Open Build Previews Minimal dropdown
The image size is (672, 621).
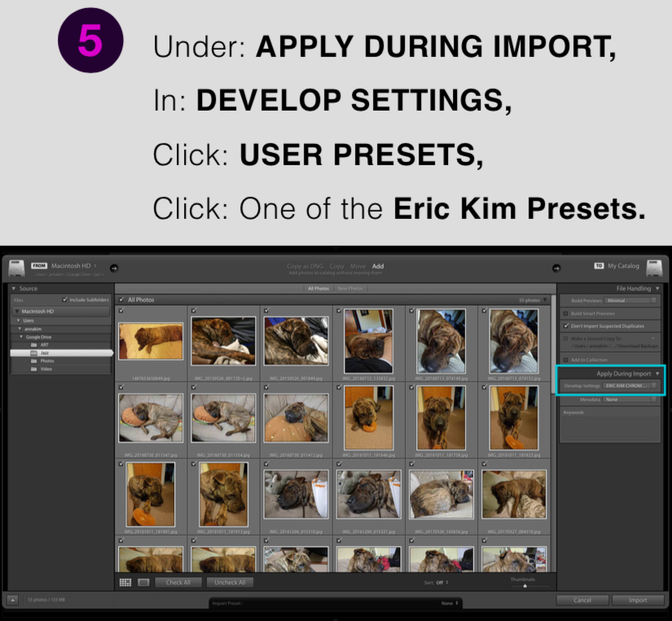coord(630,300)
